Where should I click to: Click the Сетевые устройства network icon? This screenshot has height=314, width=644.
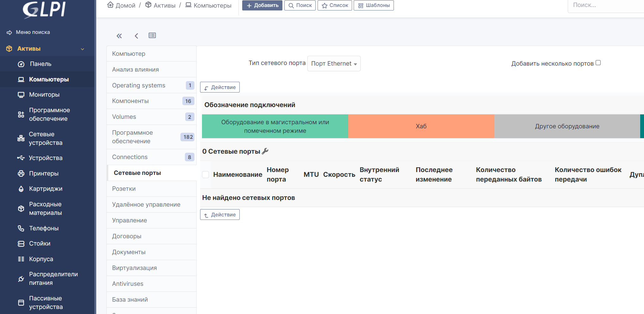(x=21, y=138)
